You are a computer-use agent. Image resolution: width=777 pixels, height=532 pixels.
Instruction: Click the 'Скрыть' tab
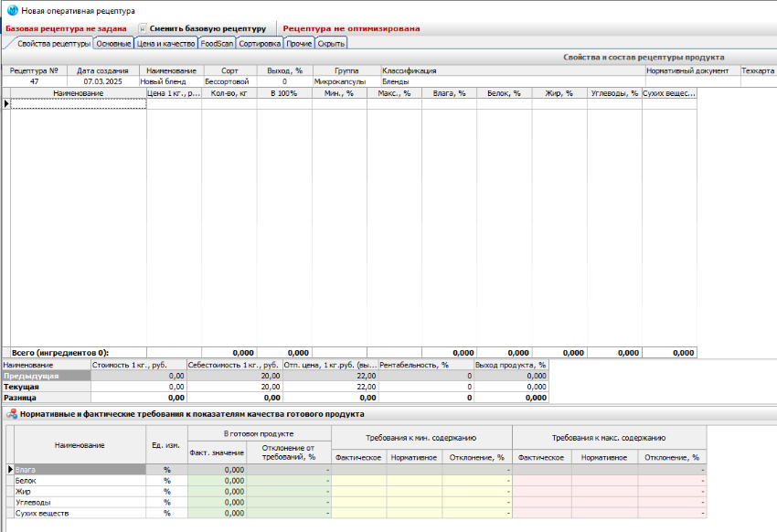click(x=331, y=43)
